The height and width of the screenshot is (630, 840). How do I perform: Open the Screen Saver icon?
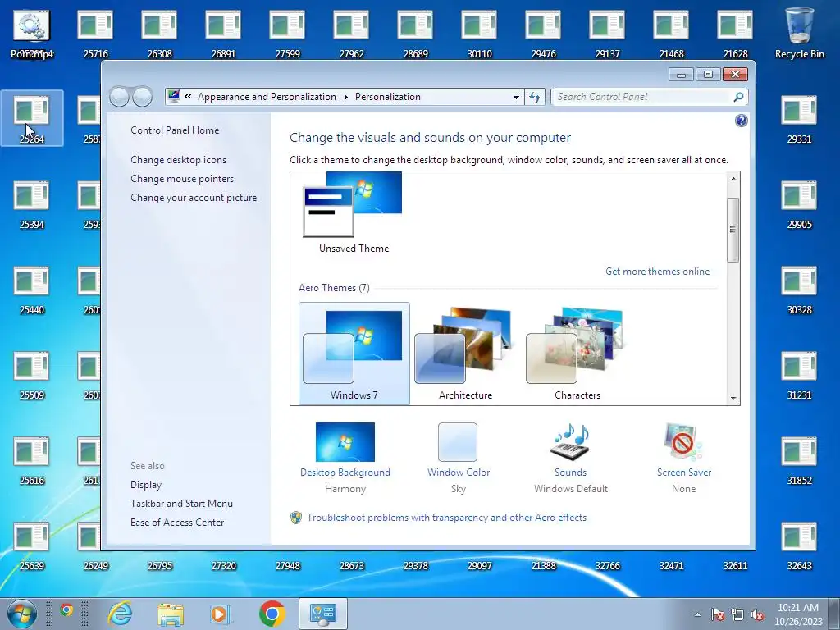pos(682,442)
